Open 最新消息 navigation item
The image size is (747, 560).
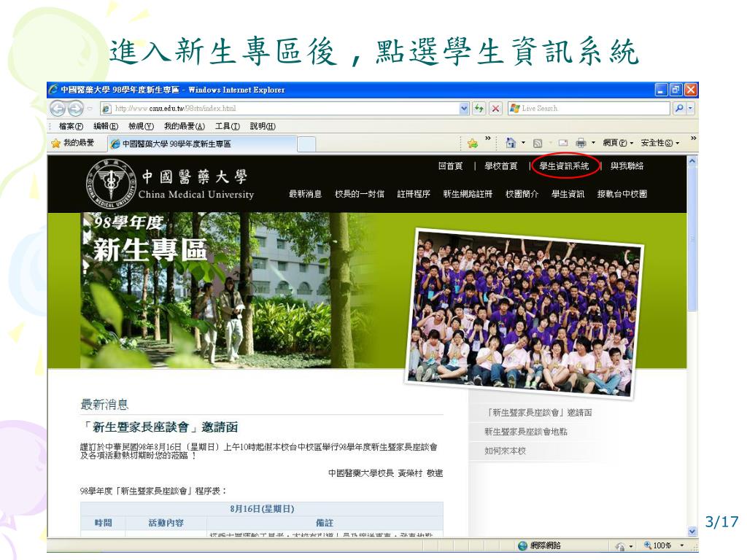point(305,194)
